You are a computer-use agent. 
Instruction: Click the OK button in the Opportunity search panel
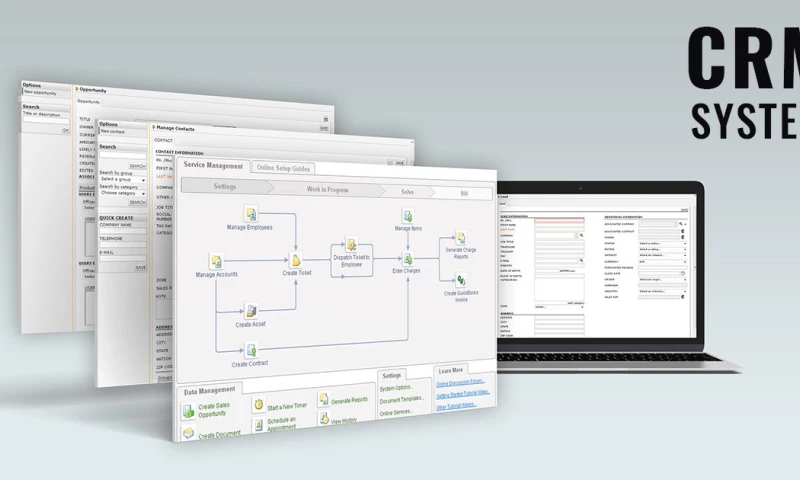pos(65,130)
